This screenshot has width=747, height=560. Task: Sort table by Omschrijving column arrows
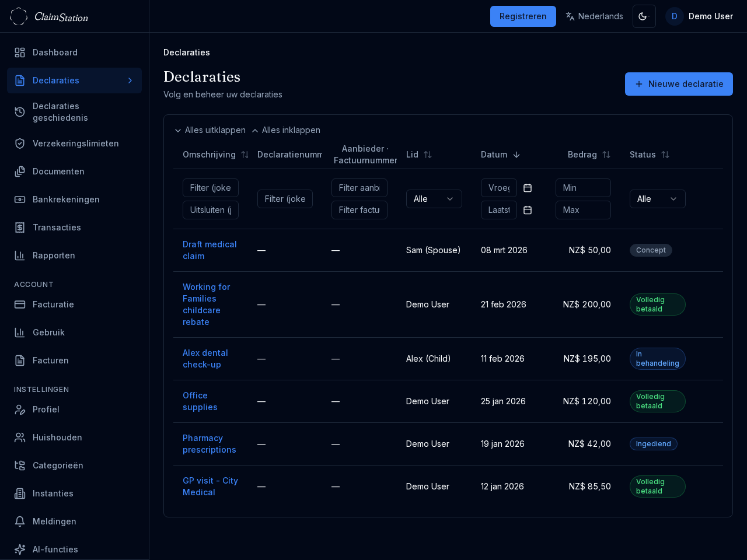(245, 155)
